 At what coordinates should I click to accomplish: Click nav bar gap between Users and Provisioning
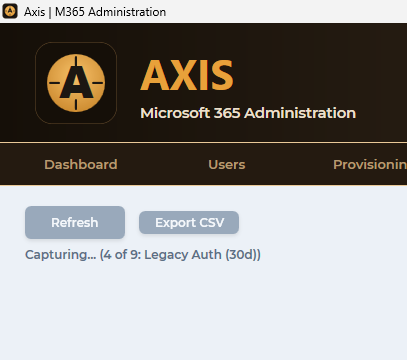pos(289,165)
